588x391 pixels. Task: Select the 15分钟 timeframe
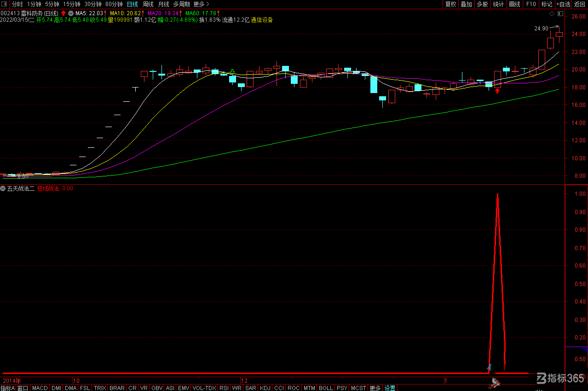(x=71, y=4)
